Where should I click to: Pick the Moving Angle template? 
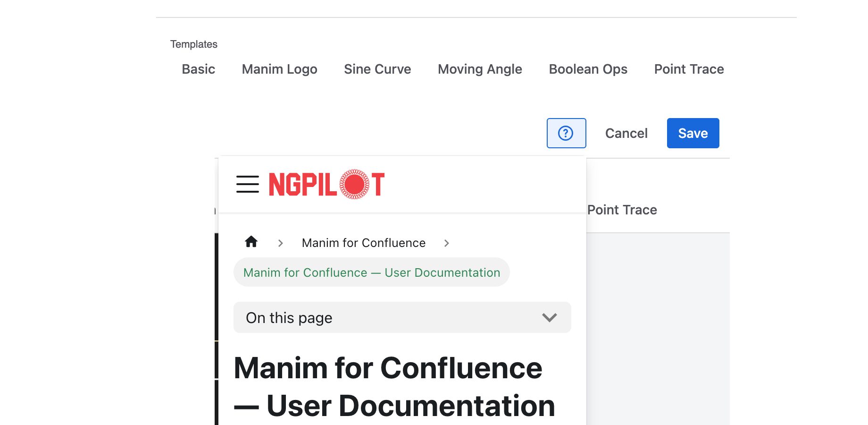click(480, 69)
